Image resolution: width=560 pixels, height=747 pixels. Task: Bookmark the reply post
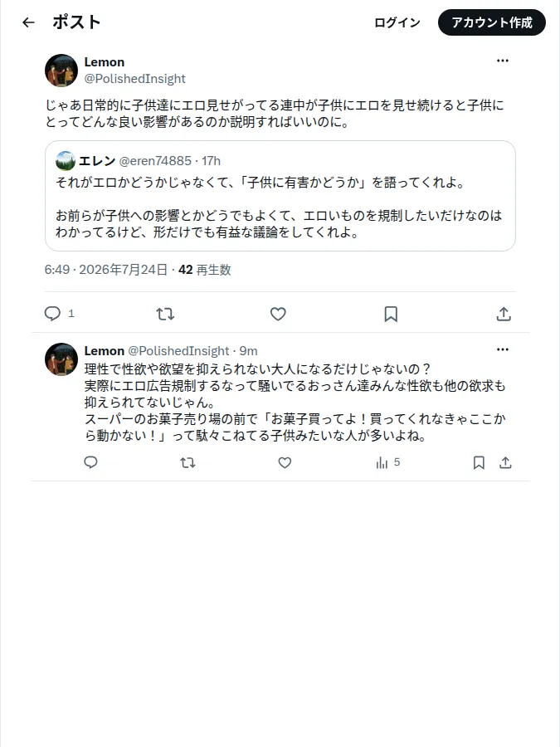tap(479, 462)
